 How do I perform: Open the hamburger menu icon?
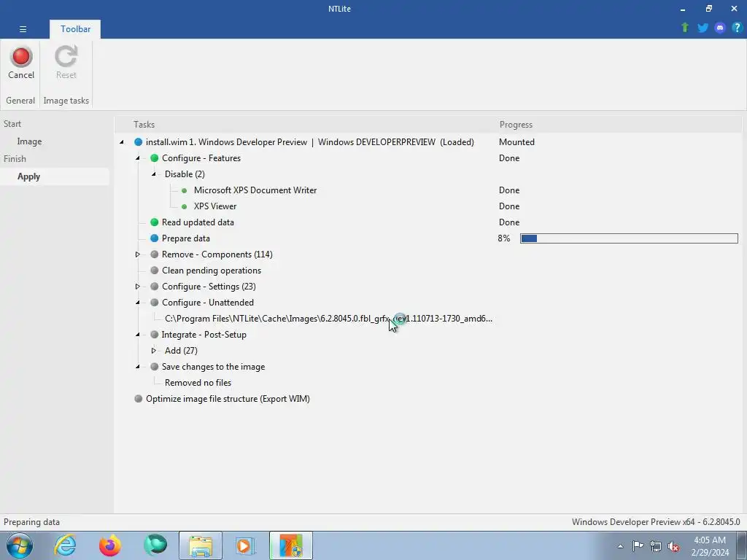(23, 29)
